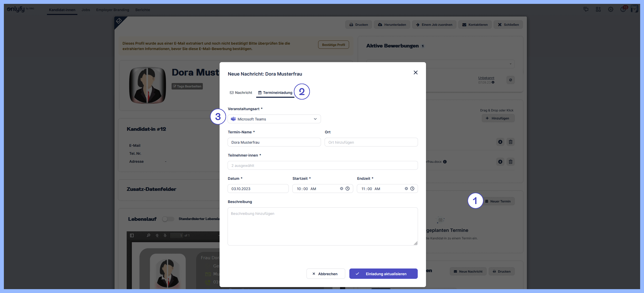Close the Neue Nachricht dialog
644x293 pixels.
415,72
